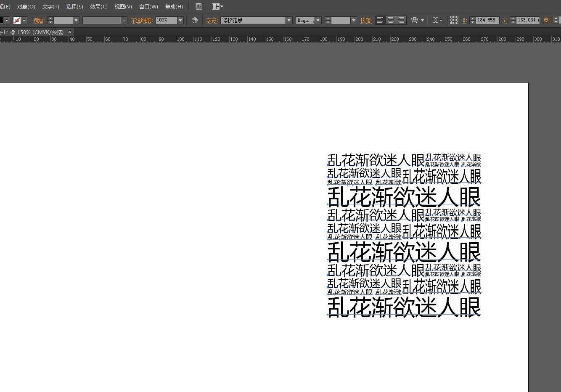
Task: Click the 字符 link to open Character panel
Action: (x=212, y=20)
